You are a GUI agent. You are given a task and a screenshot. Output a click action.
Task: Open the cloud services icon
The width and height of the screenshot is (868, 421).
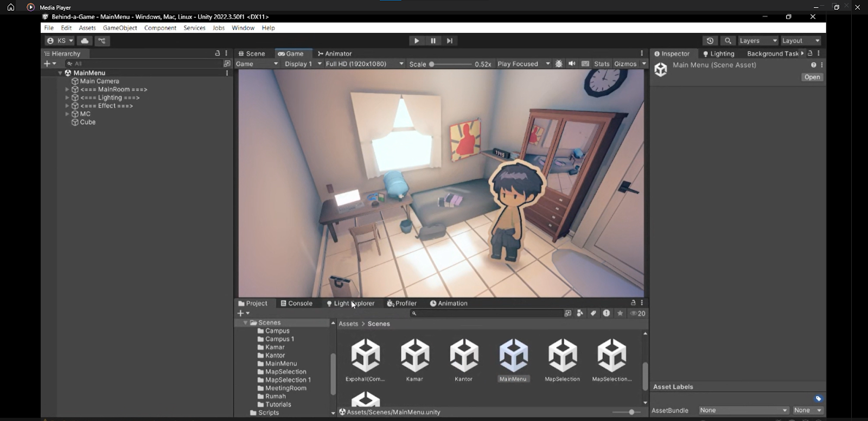pyautogui.click(x=85, y=41)
